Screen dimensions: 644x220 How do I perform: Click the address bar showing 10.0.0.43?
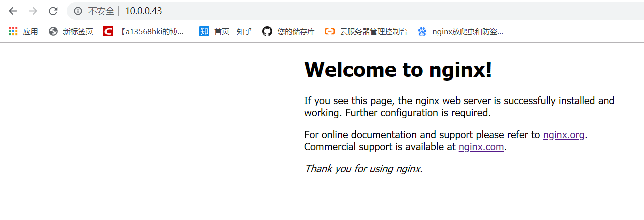click(x=355, y=11)
